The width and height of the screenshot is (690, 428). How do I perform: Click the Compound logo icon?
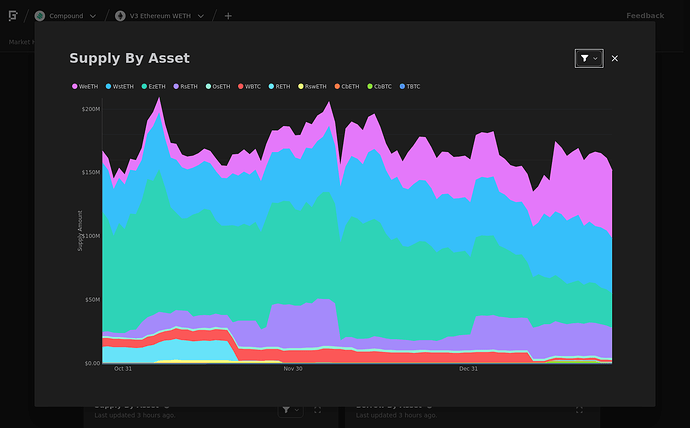point(40,16)
